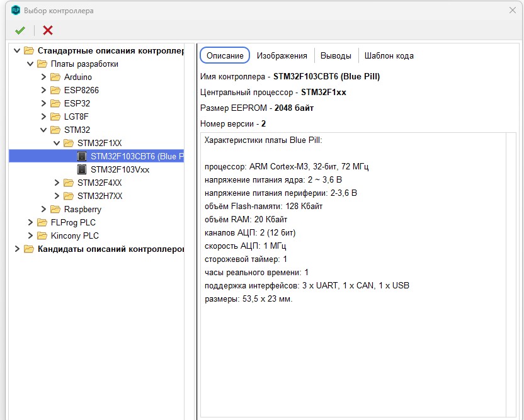Click the LGT8F folder icon

click(x=55, y=116)
